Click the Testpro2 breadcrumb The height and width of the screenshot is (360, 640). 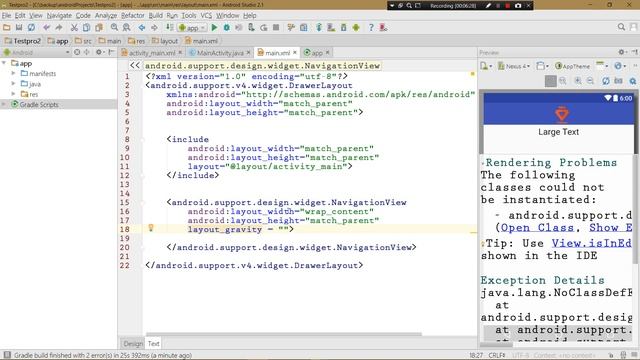23,41
